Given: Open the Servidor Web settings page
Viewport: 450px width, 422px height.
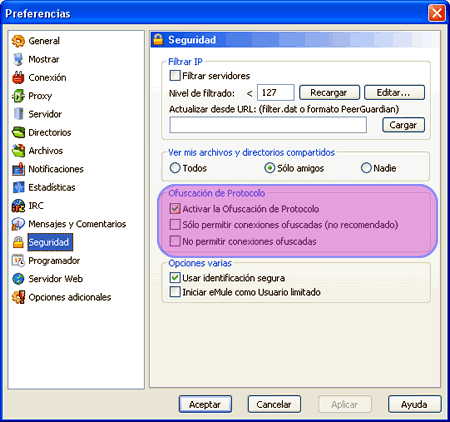Looking at the screenshot, I should pos(56,279).
